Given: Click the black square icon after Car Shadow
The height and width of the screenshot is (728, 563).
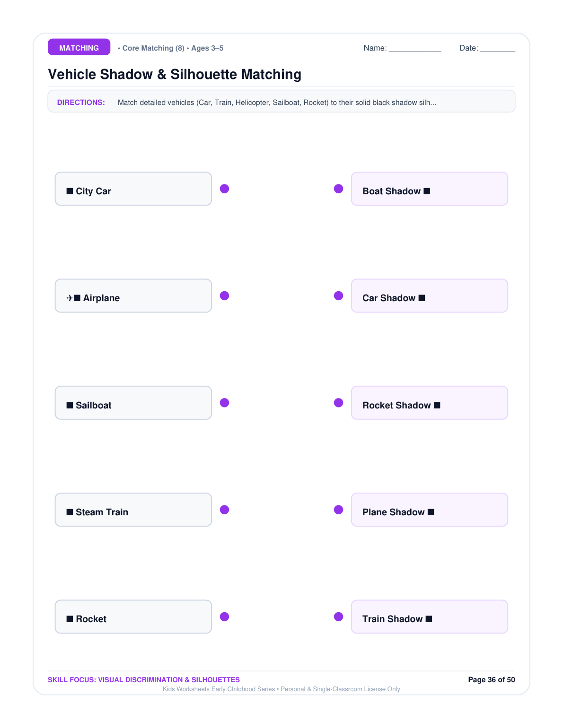Looking at the screenshot, I should [422, 298].
